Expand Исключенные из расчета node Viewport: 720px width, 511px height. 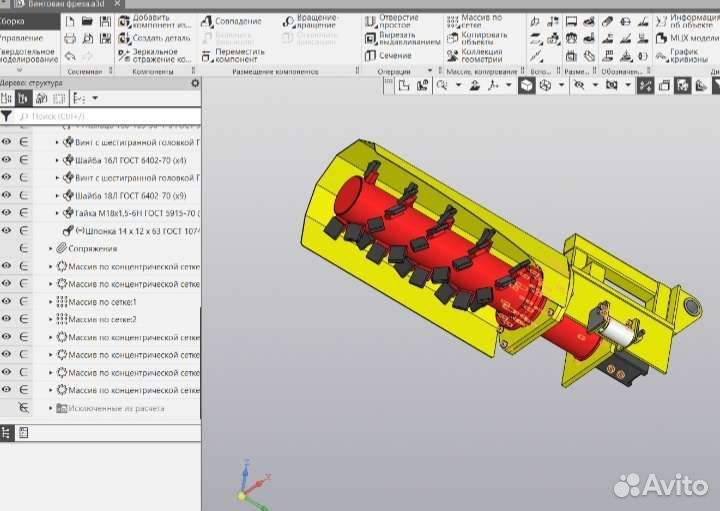coord(51,408)
